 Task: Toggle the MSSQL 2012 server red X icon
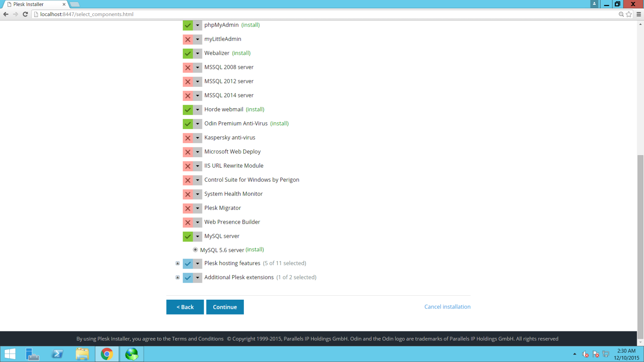188,82
